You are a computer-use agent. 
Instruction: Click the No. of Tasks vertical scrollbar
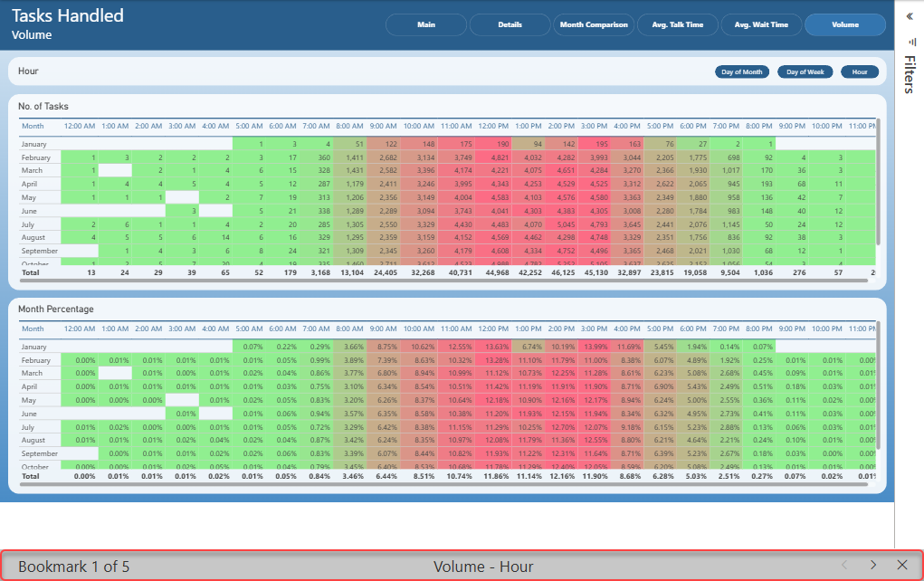point(878,183)
